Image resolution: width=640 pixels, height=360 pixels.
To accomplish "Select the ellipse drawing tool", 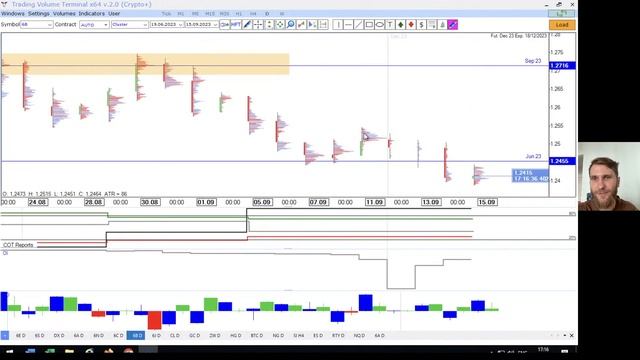I will click(x=380, y=24).
